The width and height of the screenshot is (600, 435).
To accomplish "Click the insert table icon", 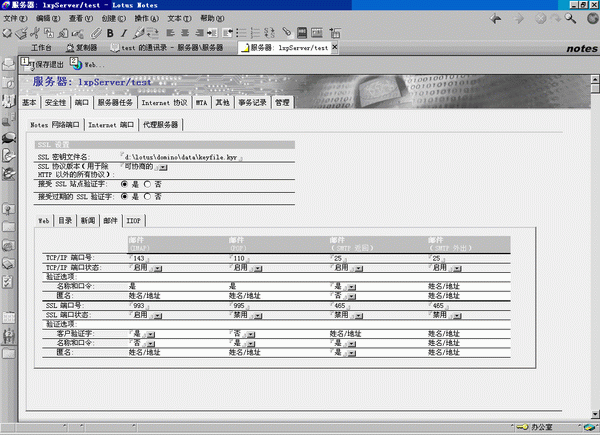I will pos(335,33).
